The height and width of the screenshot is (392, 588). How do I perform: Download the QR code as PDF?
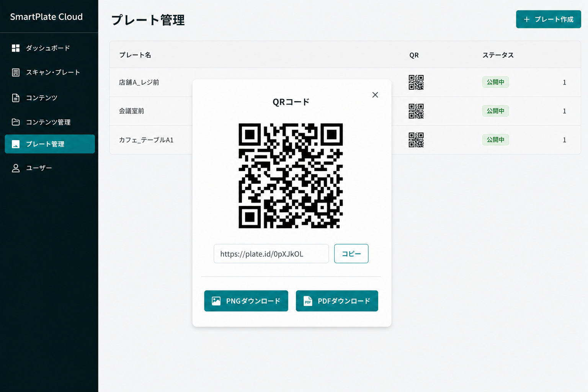coord(337,301)
